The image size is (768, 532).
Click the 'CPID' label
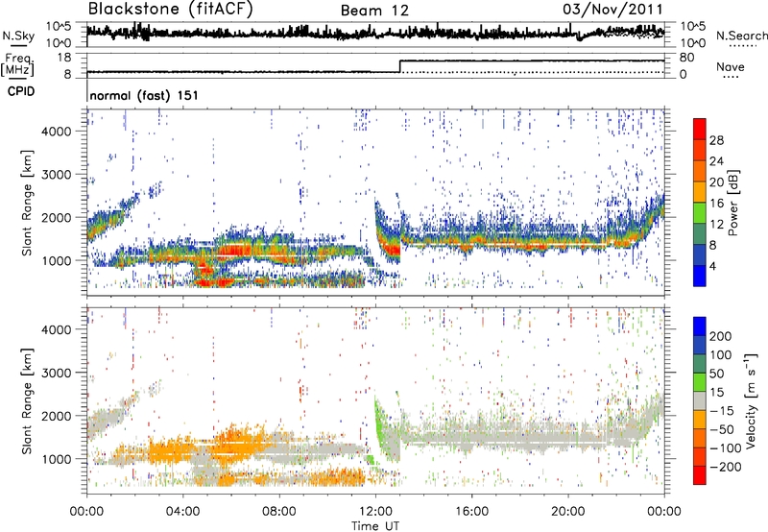pos(21,91)
